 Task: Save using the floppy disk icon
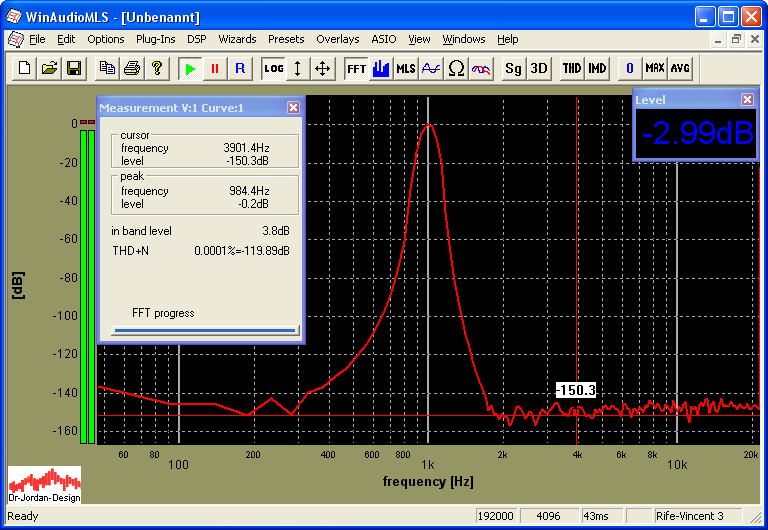(x=73, y=68)
